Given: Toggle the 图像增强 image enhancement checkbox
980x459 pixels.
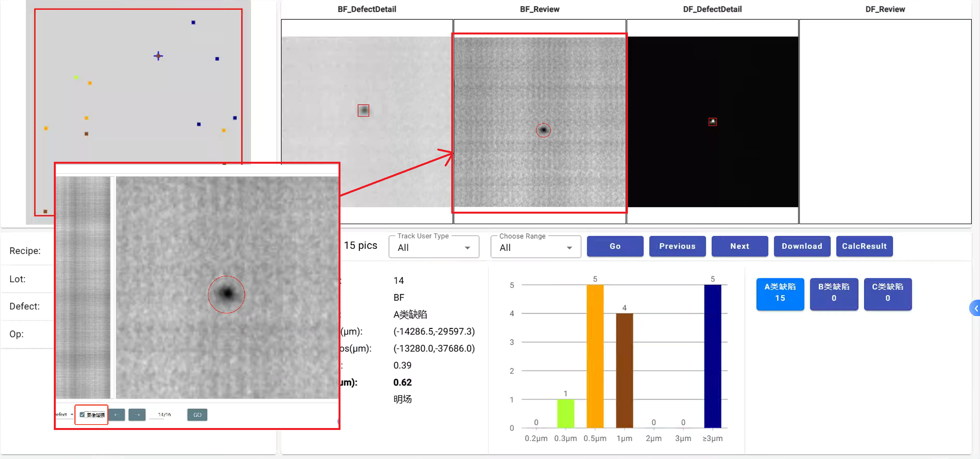Looking at the screenshot, I should [82, 414].
